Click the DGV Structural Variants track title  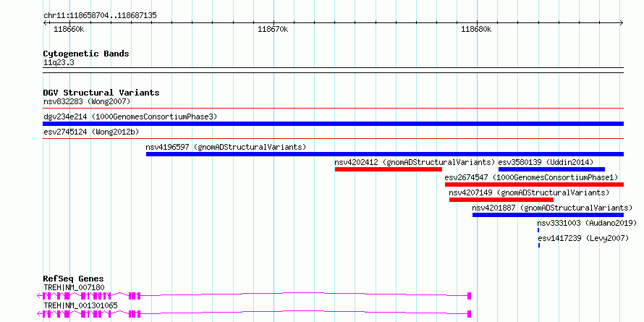(101, 93)
